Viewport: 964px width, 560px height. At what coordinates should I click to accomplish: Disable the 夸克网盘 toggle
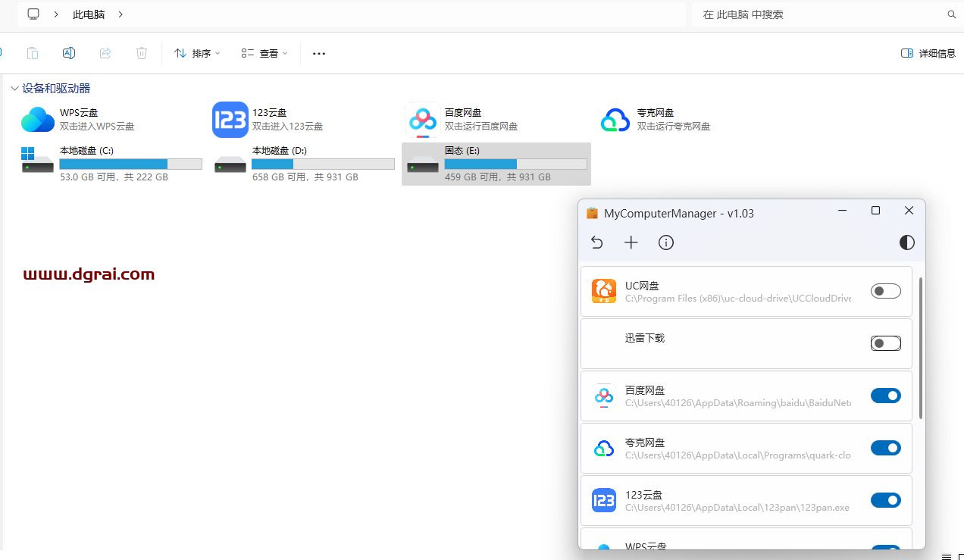coord(886,448)
